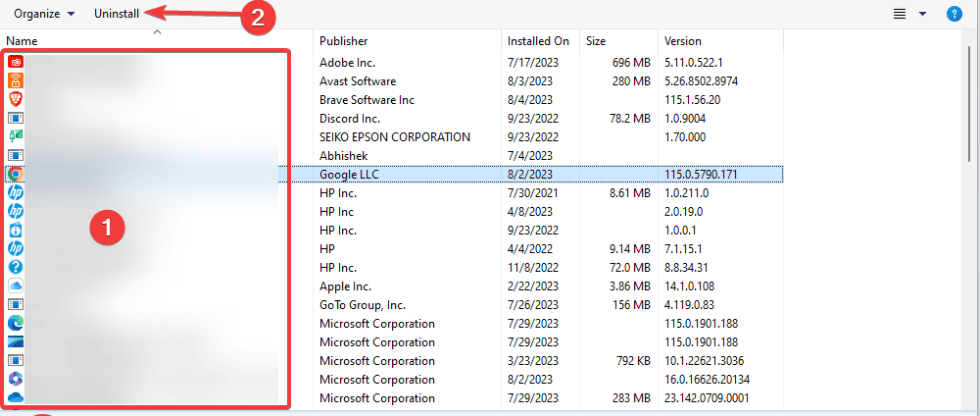Screen dimensions: 980x416
Task: Click OneDrive cloud icon in 23.142.0709.0001 row
Action: [x=16, y=398]
